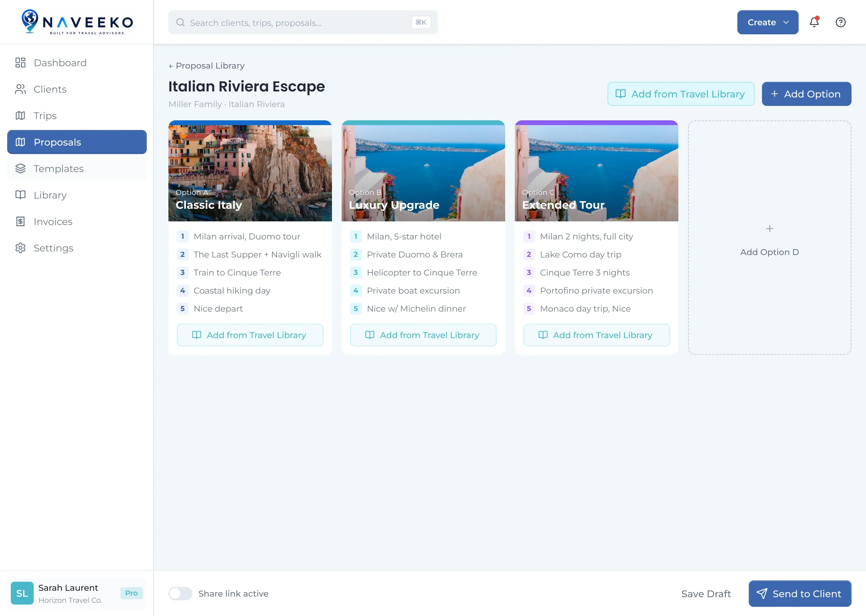Open the Proposals menu item

pyautogui.click(x=77, y=142)
